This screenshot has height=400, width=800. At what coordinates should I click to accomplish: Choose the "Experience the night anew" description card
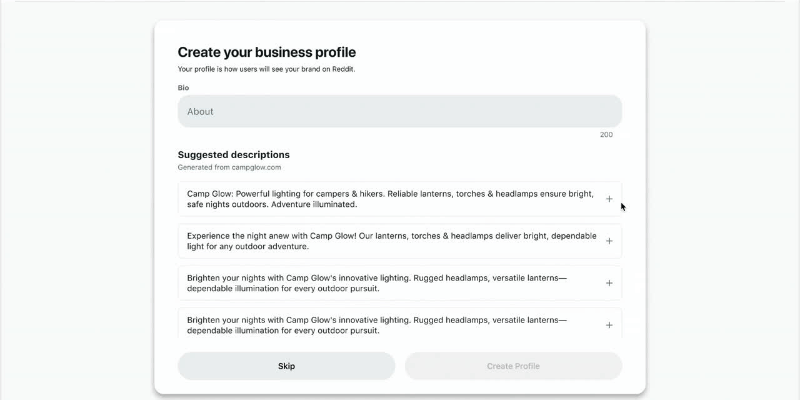(x=390, y=241)
